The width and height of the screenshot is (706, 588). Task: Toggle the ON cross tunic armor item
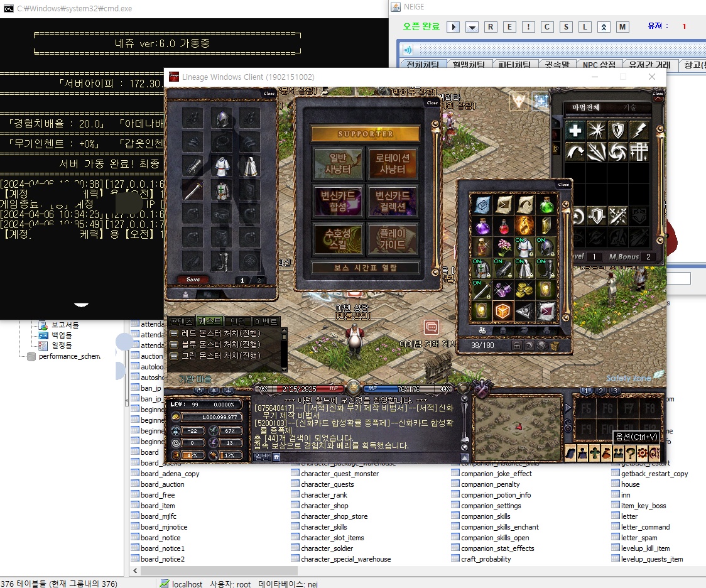coord(482,268)
